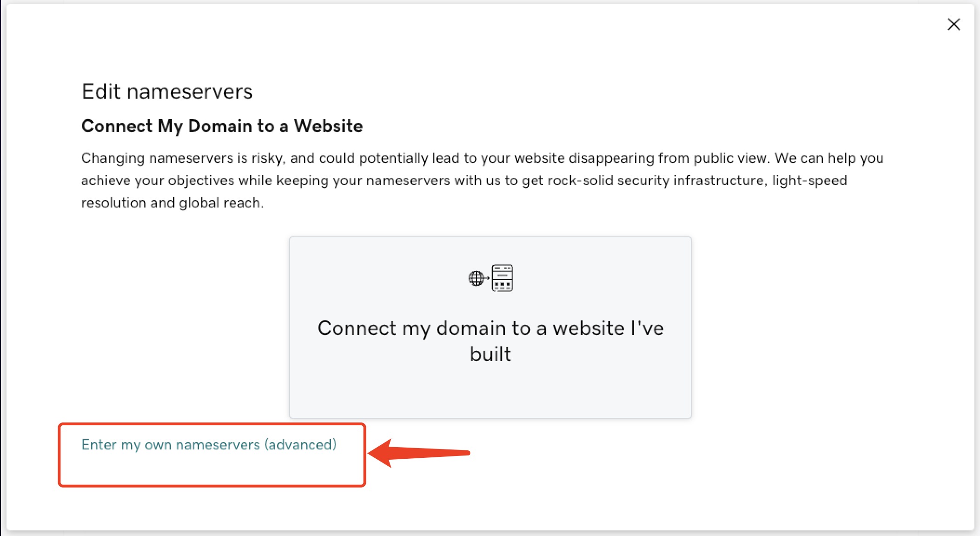The image size is (980, 536).
Task: Click the tiny arrow between globe and page icons
Action: pos(487,278)
